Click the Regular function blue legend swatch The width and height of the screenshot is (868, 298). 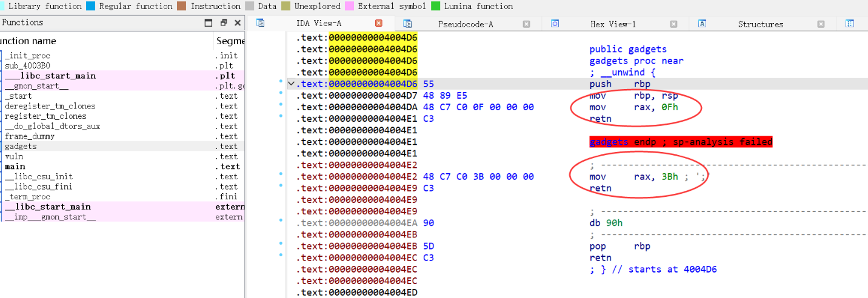[90, 6]
